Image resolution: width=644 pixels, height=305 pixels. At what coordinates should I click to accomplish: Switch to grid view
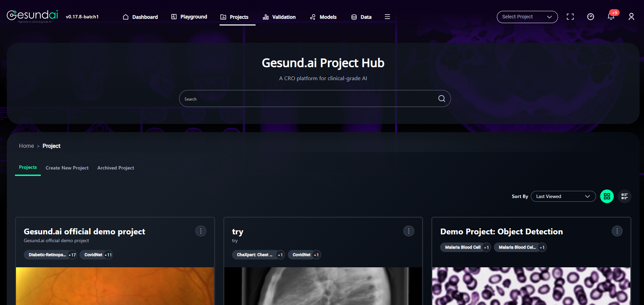pos(607,196)
